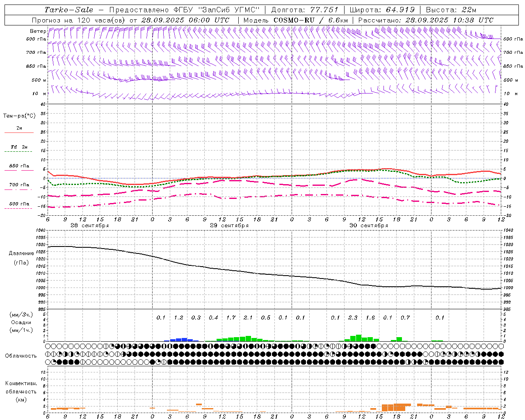Image resolution: width=525 pixels, height=420 pixels.
Task: Click the 0.5 precipitation total
Action: tap(266, 318)
